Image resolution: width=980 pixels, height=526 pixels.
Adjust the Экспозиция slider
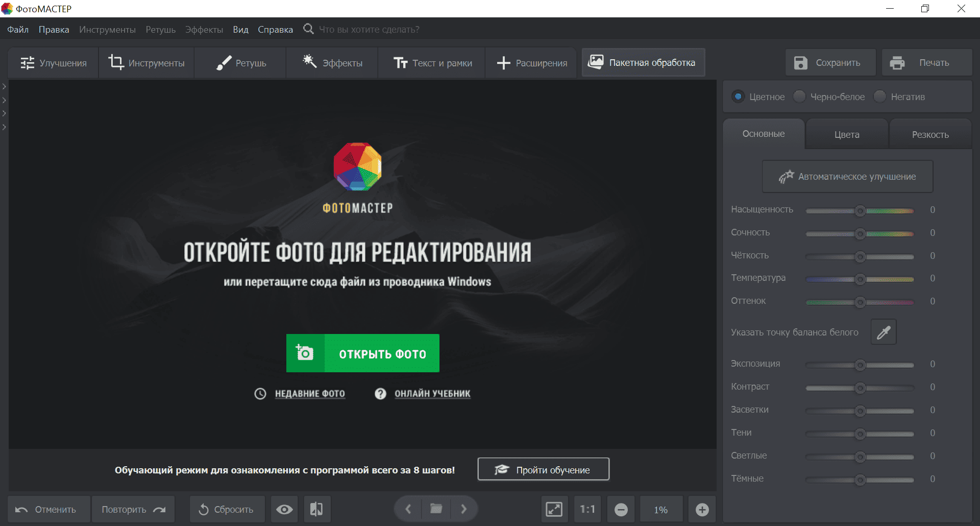coord(860,365)
